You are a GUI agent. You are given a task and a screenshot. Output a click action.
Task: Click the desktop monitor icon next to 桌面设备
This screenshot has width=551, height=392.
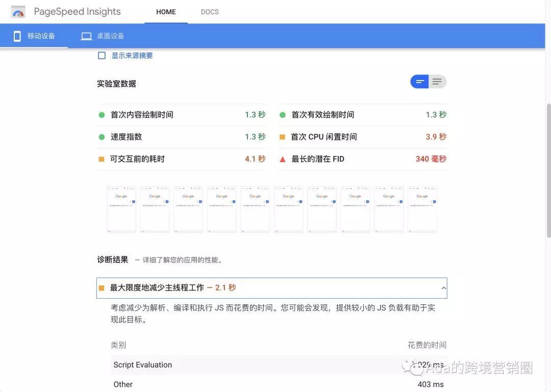point(85,36)
